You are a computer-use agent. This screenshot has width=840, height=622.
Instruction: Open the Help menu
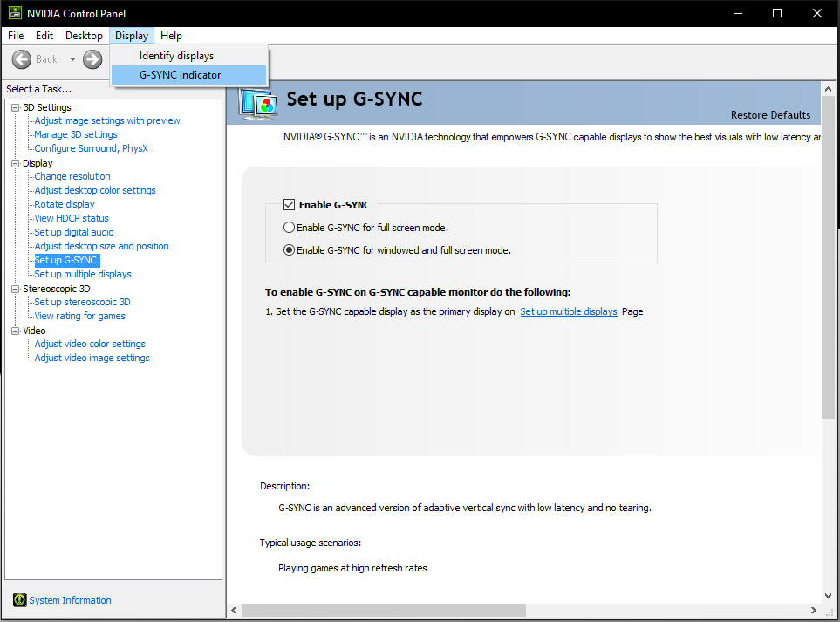pyautogui.click(x=172, y=36)
